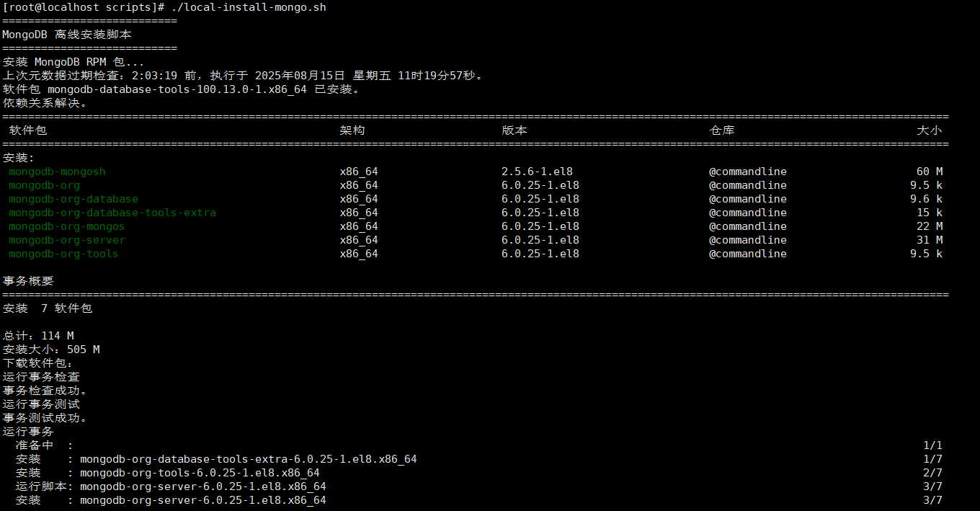Click the "[root@localhost scripts]#" shell prompt
The image size is (980, 511).
pos(84,7)
